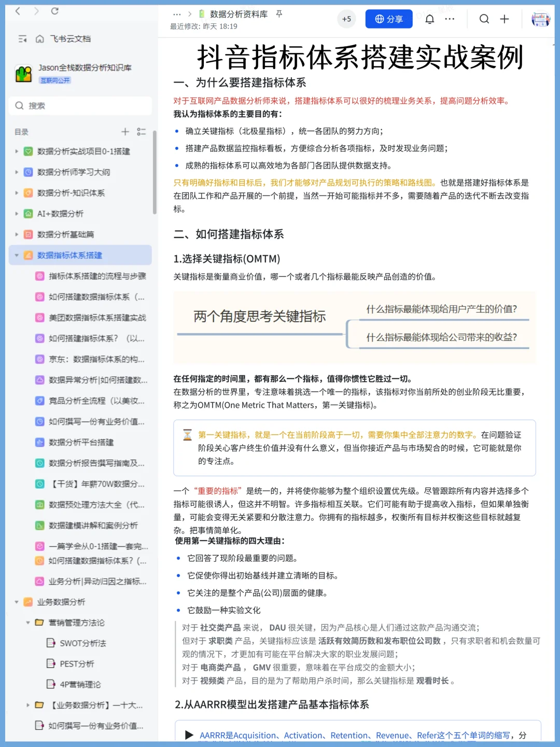Click the 分享 share button
This screenshot has width=560, height=747.
(x=388, y=19)
